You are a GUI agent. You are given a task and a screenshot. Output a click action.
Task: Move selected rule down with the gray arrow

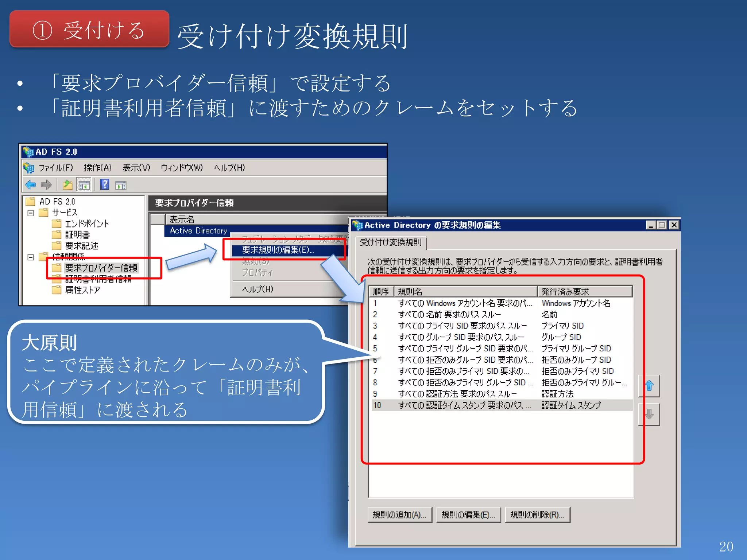coord(649,415)
